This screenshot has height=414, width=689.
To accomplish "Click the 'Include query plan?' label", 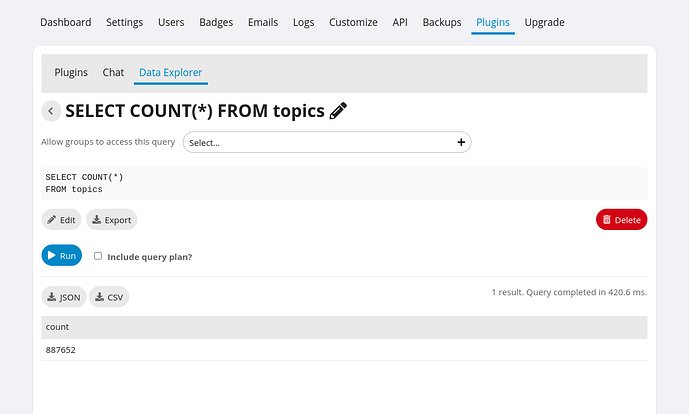I will point(150,257).
